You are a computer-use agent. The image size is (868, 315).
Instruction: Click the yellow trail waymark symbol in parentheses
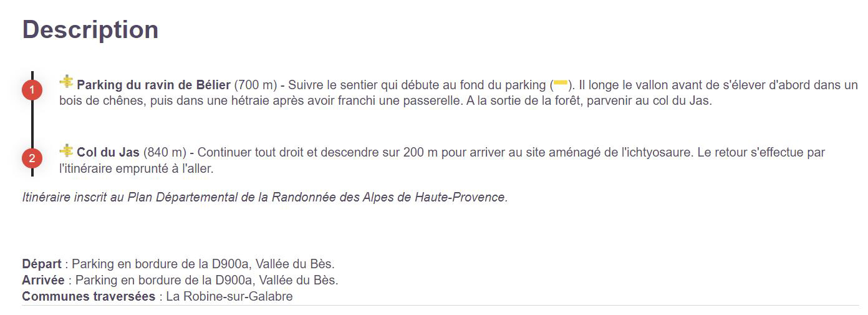tap(561, 84)
